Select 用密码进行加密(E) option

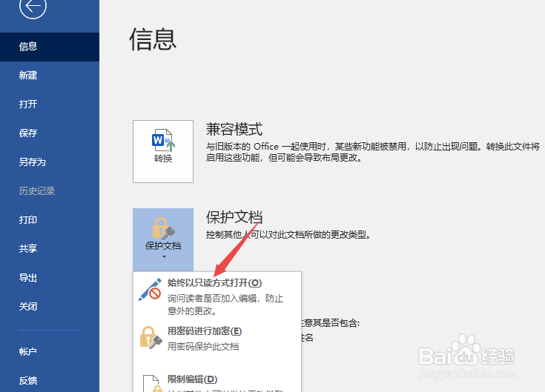[x=217, y=339]
